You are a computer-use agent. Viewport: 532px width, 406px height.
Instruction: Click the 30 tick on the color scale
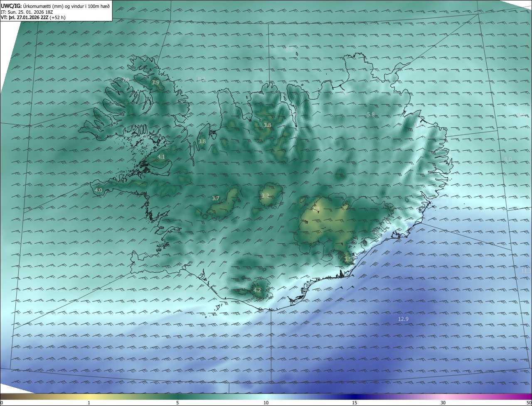coord(443,403)
